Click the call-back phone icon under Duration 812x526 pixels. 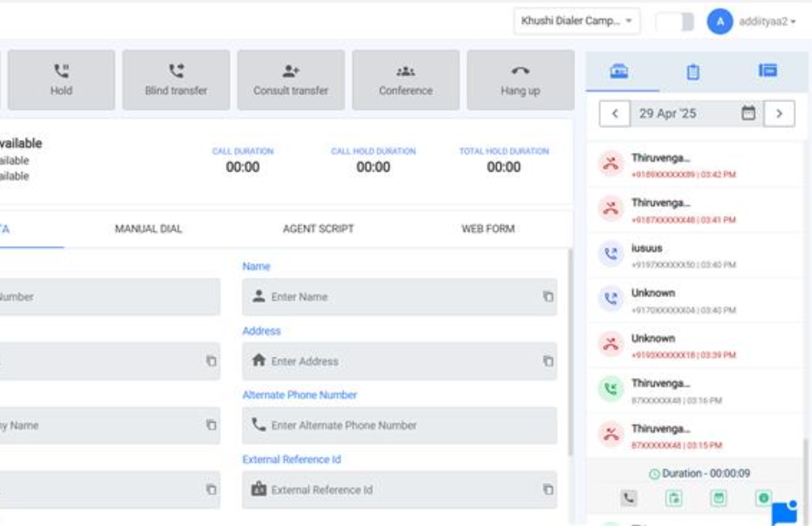click(629, 498)
